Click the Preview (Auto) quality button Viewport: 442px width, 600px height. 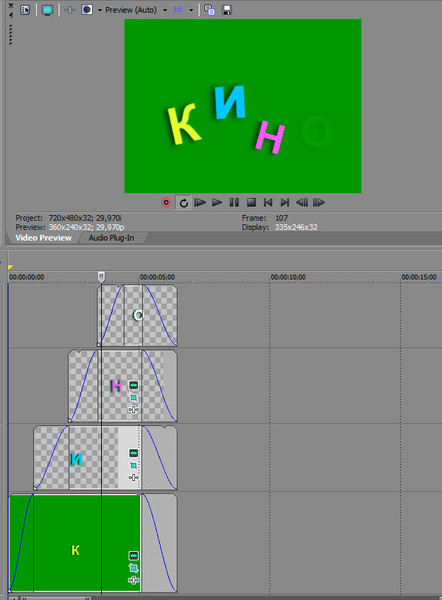(131, 10)
